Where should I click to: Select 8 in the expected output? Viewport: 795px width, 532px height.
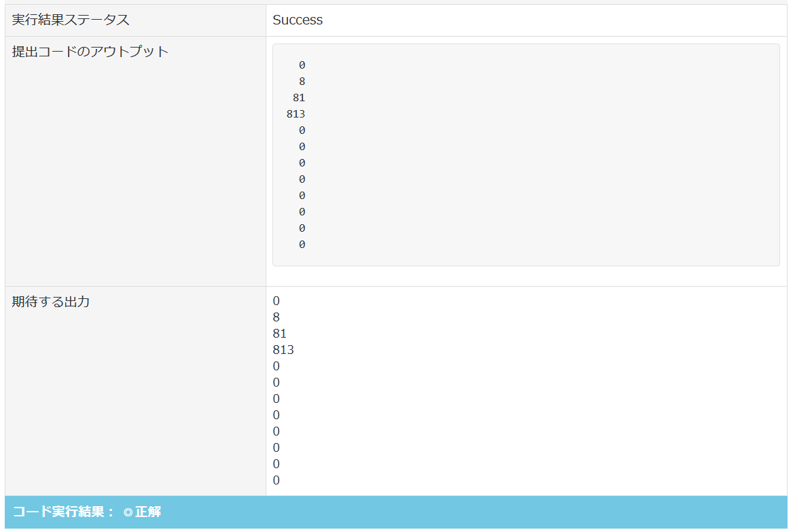click(x=277, y=317)
